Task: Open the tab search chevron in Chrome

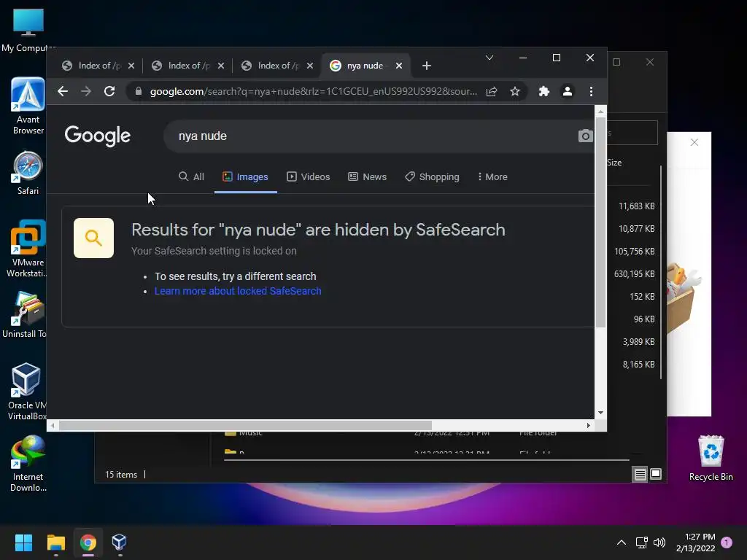Action: pyautogui.click(x=489, y=58)
